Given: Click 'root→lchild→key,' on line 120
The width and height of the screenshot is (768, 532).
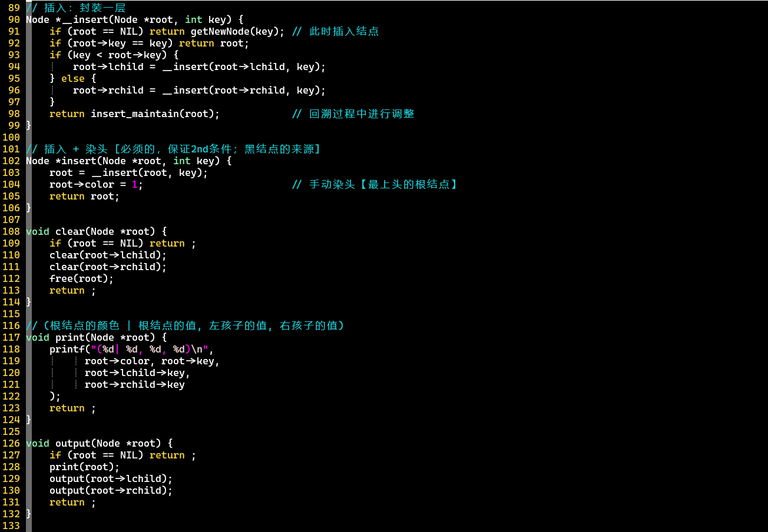Looking at the screenshot, I should coord(138,373).
